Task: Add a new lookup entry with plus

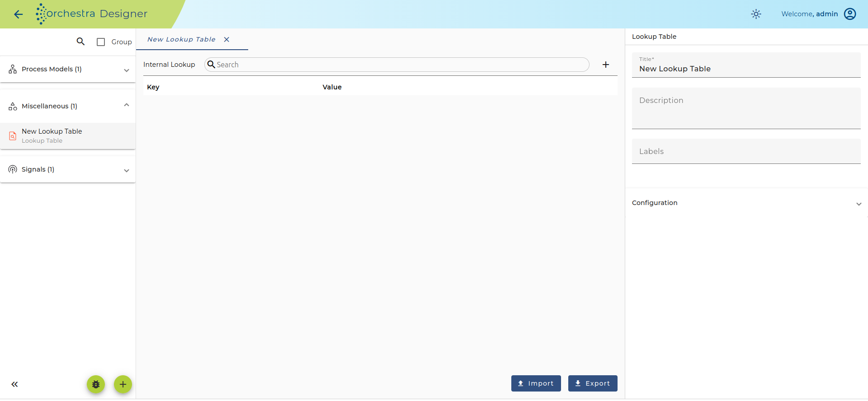Action: pos(606,65)
